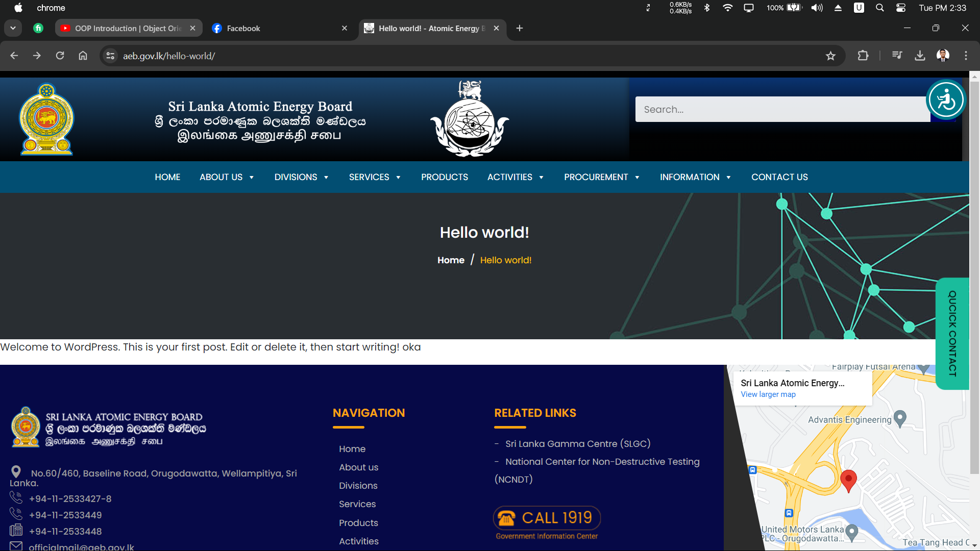Open Chrome extensions puzzle icon

(863, 56)
